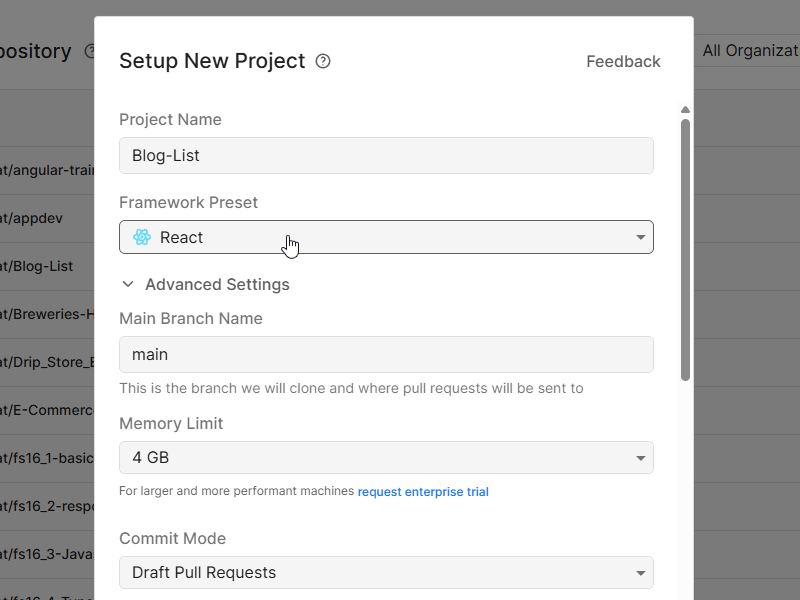This screenshot has height=600, width=800.
Task: Click the help icon beside Setup New Project
Action: click(x=323, y=61)
